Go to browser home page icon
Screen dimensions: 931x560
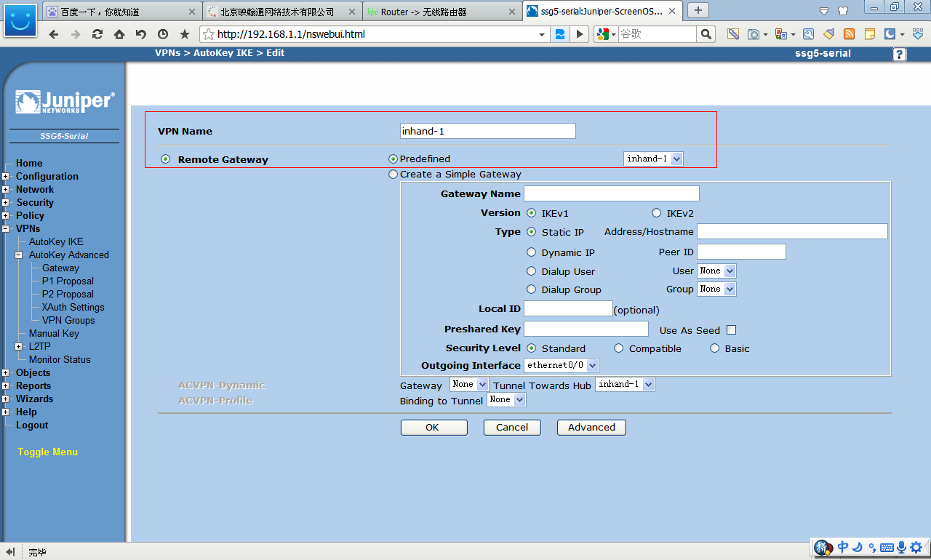click(x=119, y=34)
